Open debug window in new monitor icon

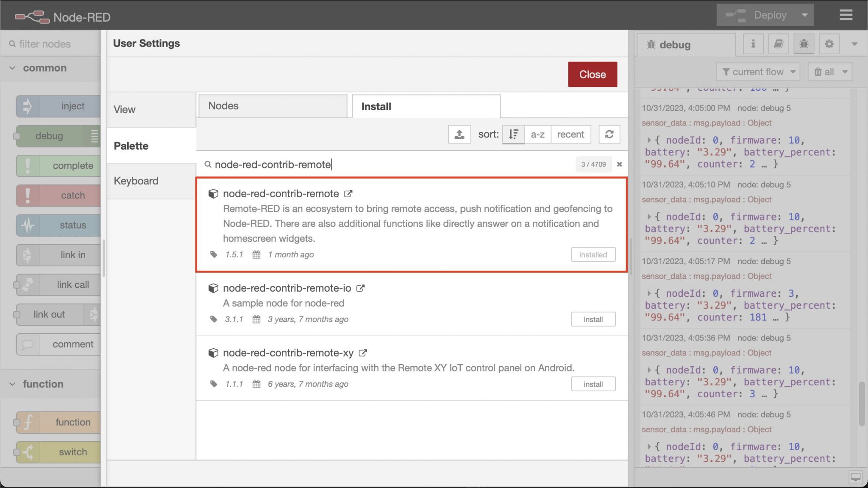(x=855, y=477)
